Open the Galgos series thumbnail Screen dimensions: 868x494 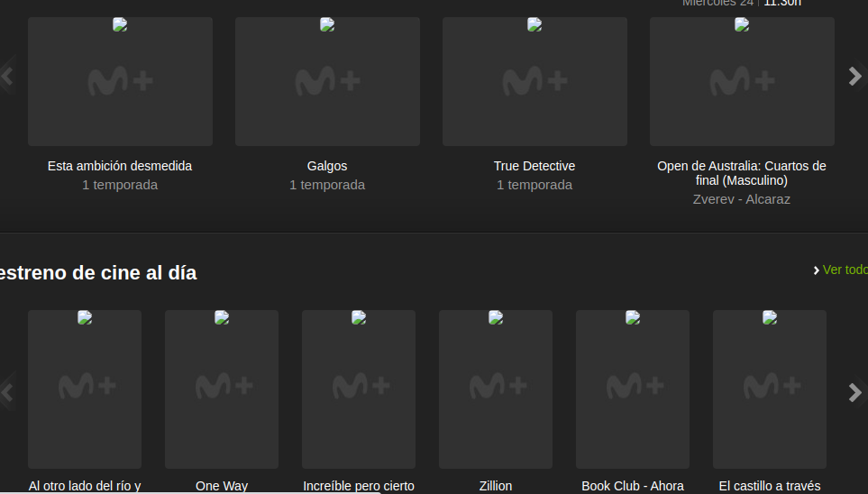tap(327, 81)
